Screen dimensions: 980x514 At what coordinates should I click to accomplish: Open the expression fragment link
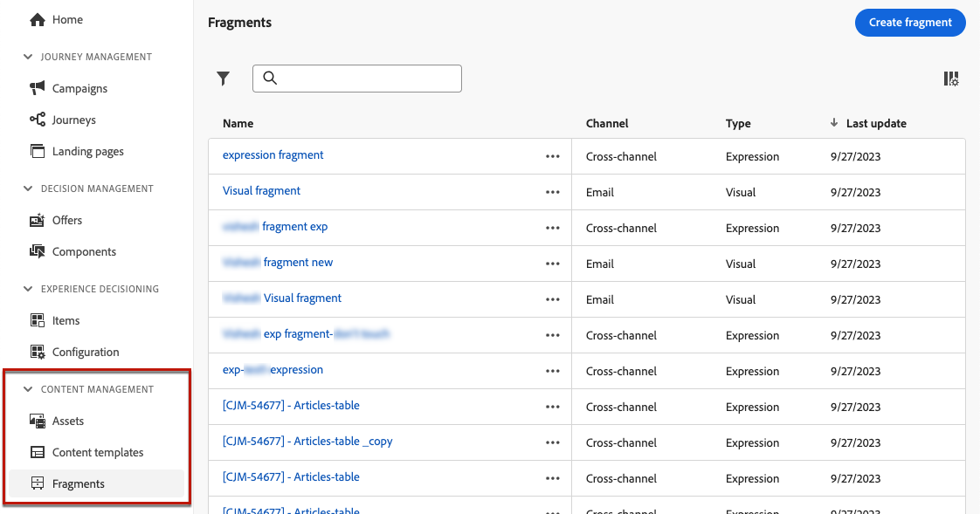[x=273, y=155]
